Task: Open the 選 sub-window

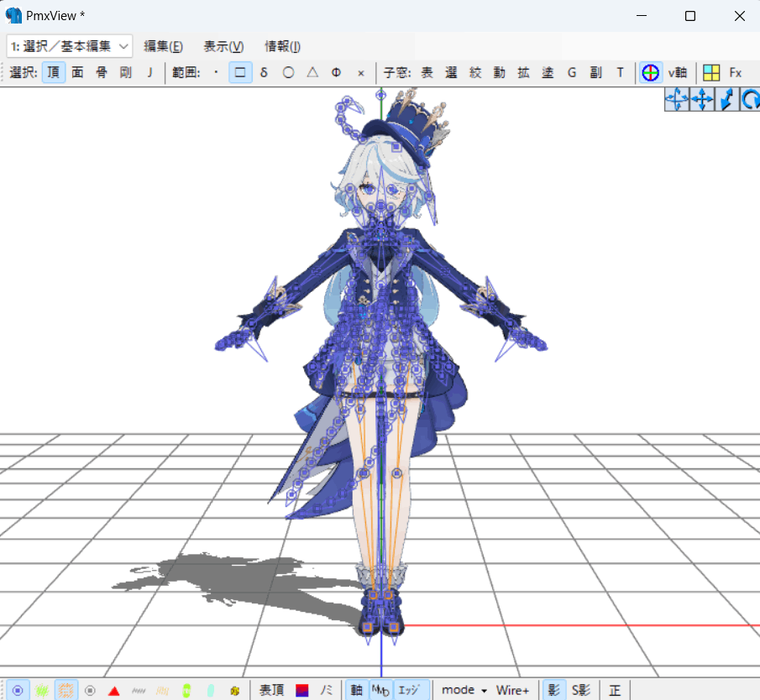Action: pos(451,73)
